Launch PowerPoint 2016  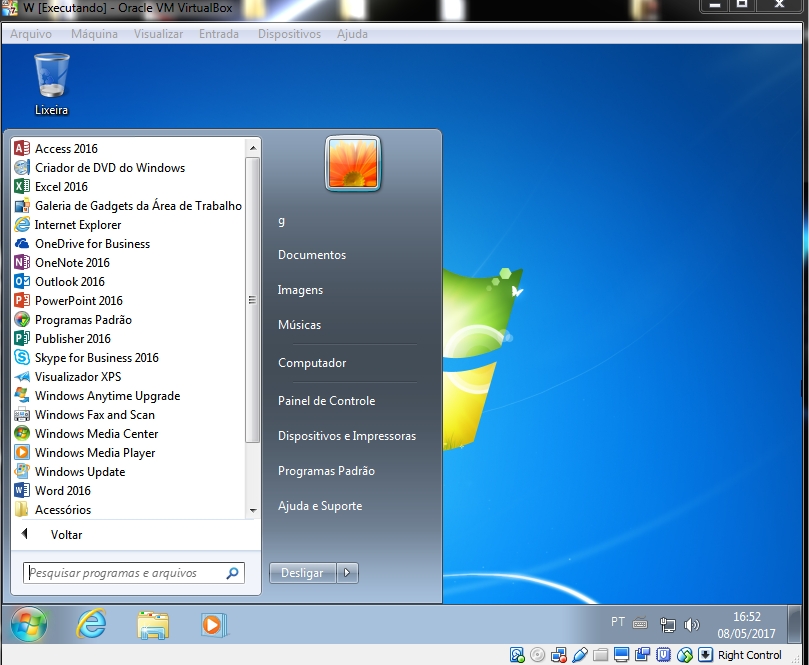click(x=69, y=301)
